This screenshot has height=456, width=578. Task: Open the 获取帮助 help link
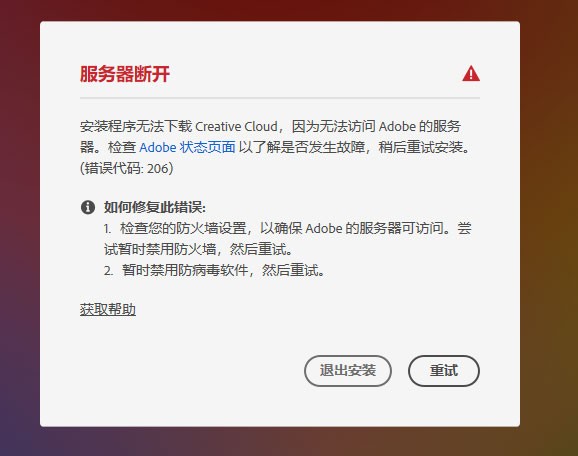tap(108, 309)
